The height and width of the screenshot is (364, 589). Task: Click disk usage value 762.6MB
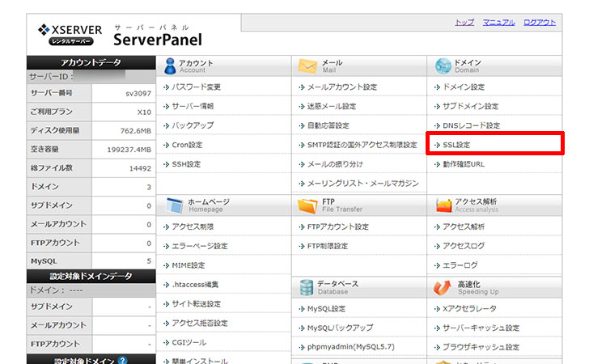tap(136, 131)
